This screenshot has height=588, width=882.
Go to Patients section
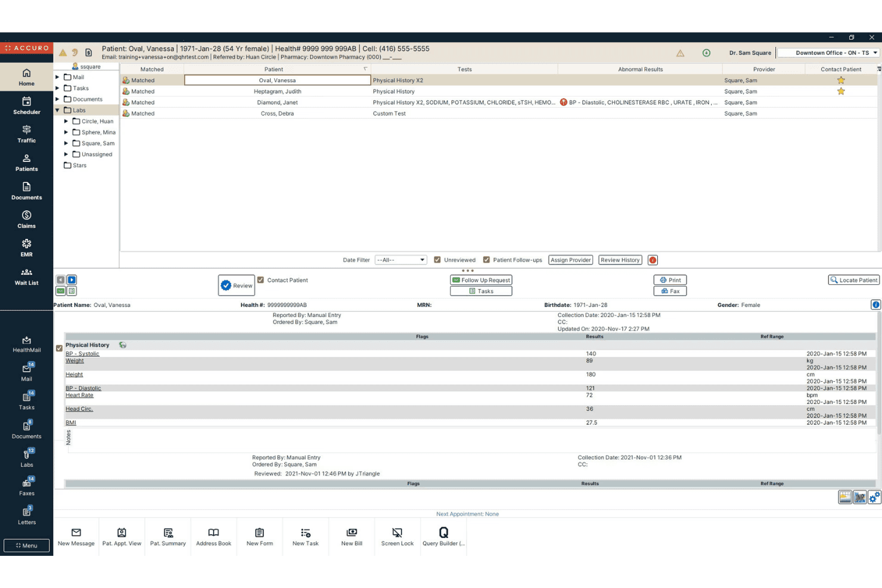(26, 163)
